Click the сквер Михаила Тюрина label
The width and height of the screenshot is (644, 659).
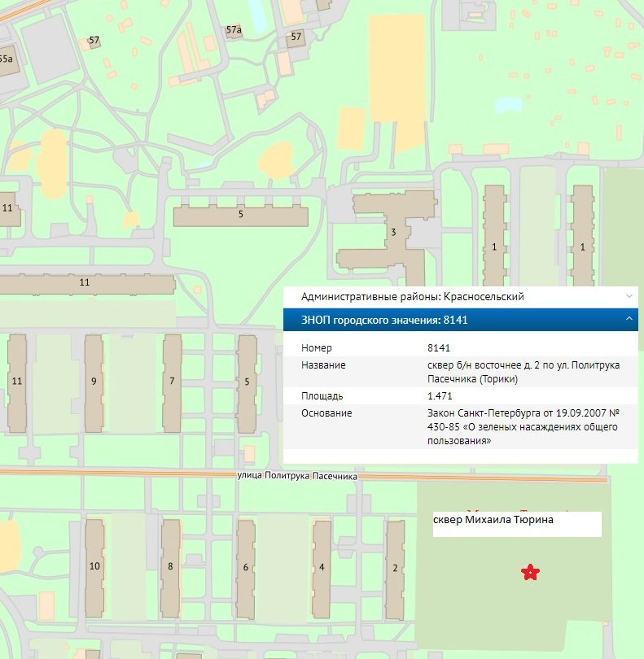tap(493, 520)
